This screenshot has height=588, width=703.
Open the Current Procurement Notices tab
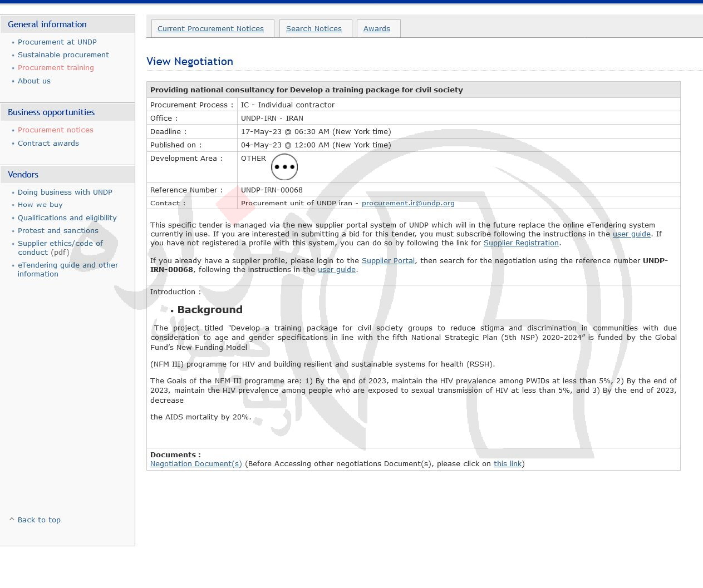pos(210,29)
